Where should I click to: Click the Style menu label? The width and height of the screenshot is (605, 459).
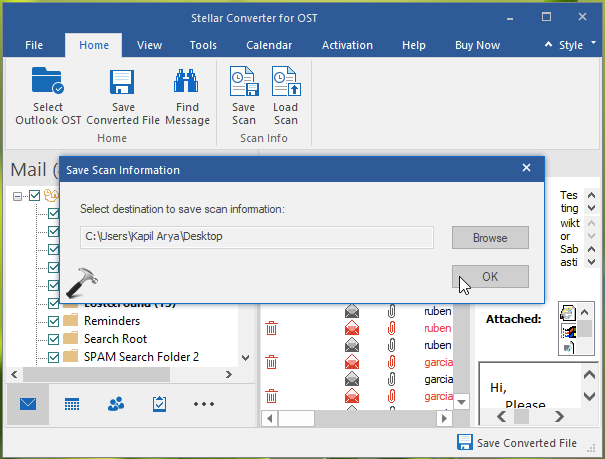tap(571, 45)
